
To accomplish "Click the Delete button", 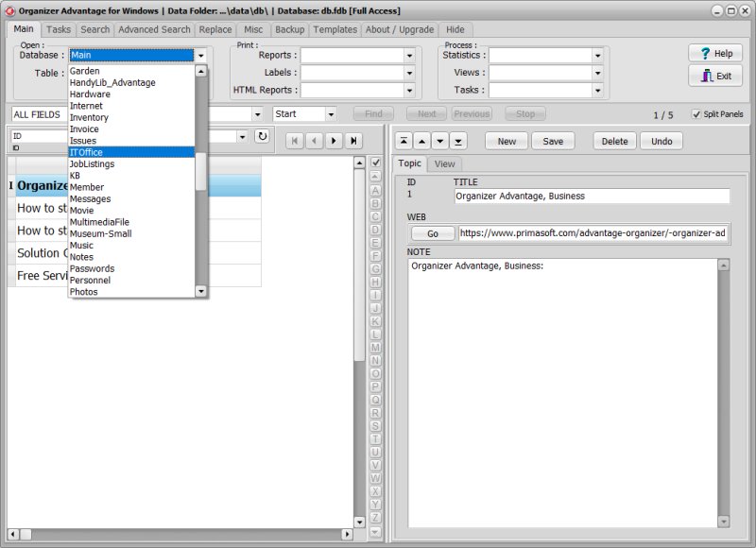I will (615, 141).
